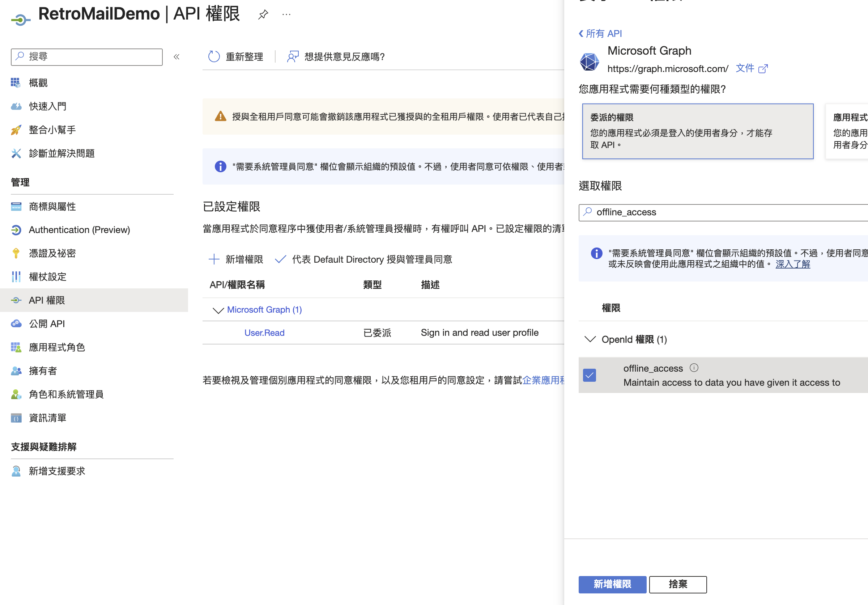Click the magnifier icon in the permission search box
868x605 pixels.
[587, 212]
